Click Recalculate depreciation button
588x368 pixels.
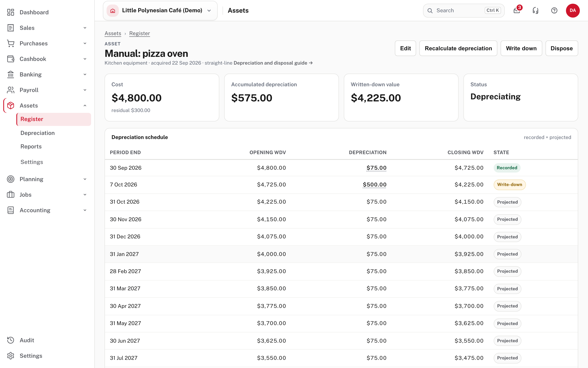coord(458,48)
